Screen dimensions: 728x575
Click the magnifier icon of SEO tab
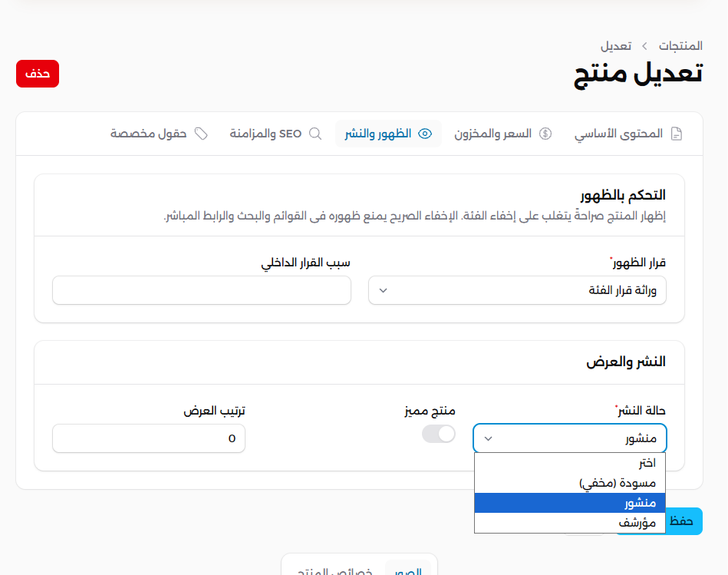click(x=315, y=134)
